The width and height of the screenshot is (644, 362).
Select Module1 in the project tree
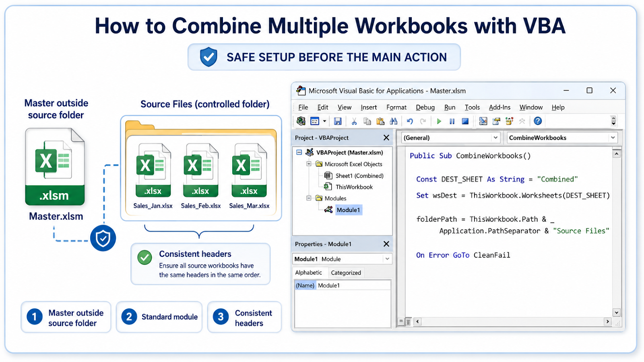(349, 210)
